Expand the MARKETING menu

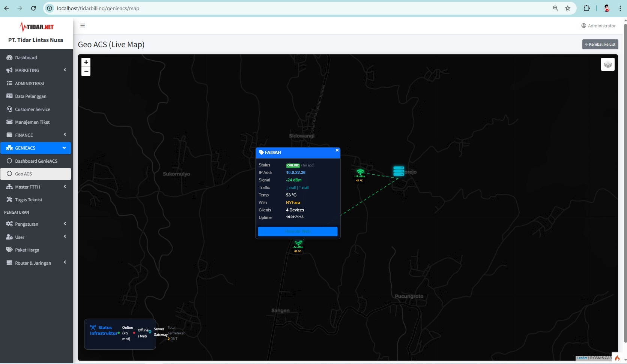(x=36, y=70)
